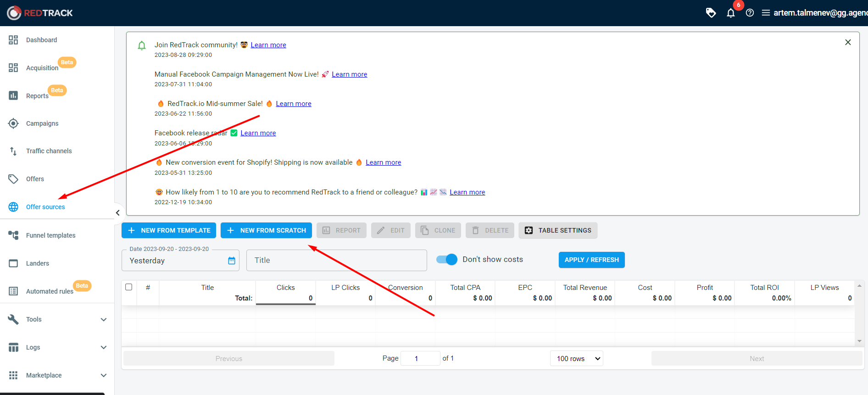This screenshot has width=868, height=395.
Task: Click the Delete button
Action: point(490,230)
